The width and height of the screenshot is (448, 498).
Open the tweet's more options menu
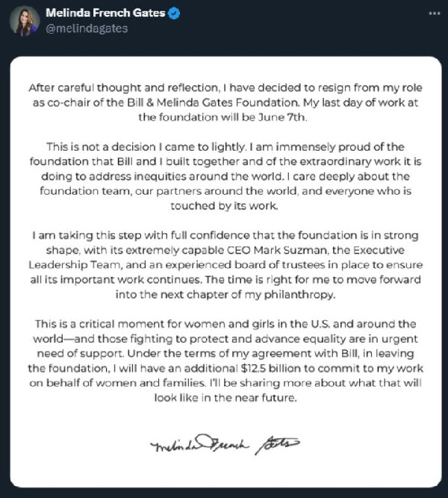tap(435, 14)
